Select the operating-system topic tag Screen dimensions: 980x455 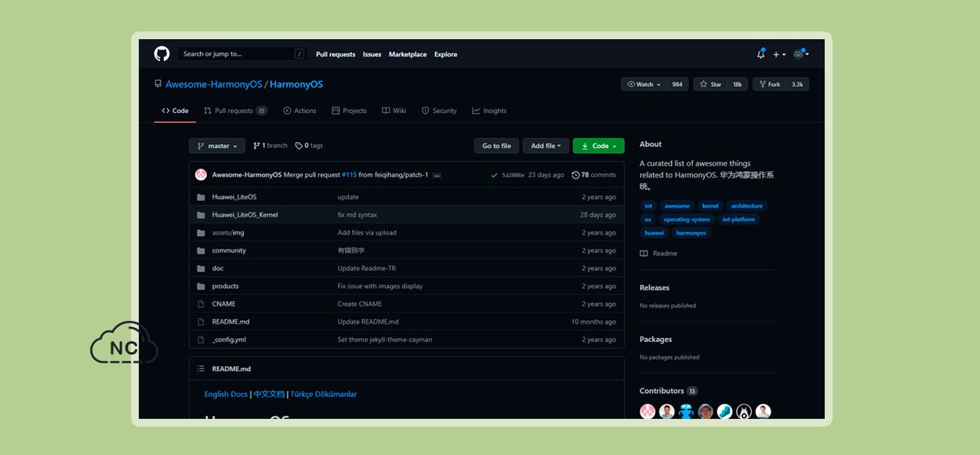687,220
